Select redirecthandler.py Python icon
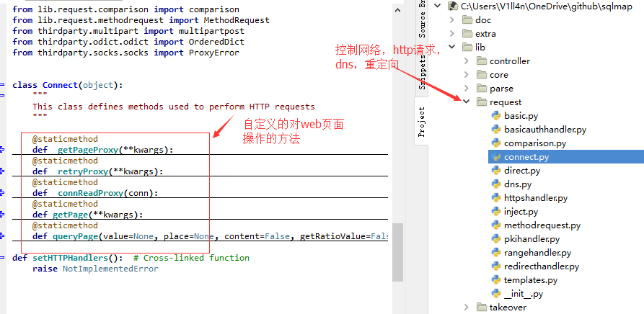This screenshot has width=644, height=314. pos(497,266)
